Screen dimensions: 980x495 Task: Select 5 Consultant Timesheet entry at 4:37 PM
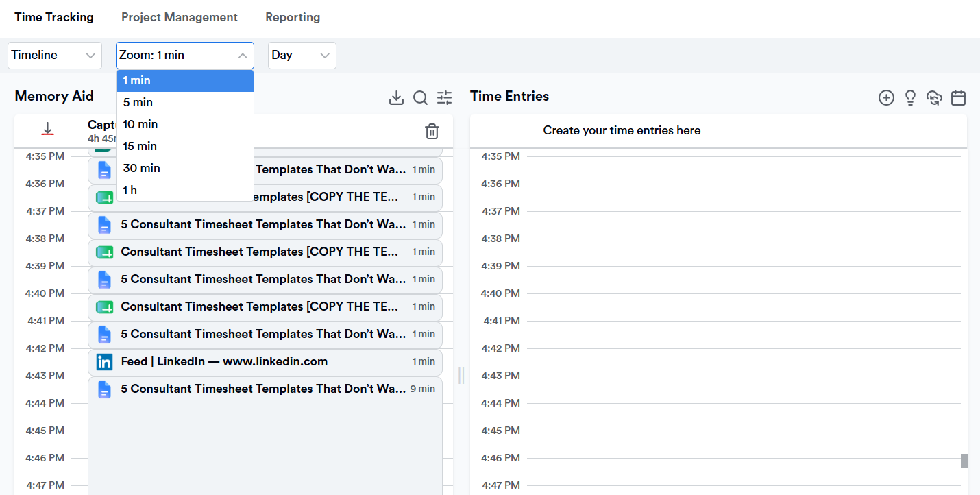pos(265,225)
